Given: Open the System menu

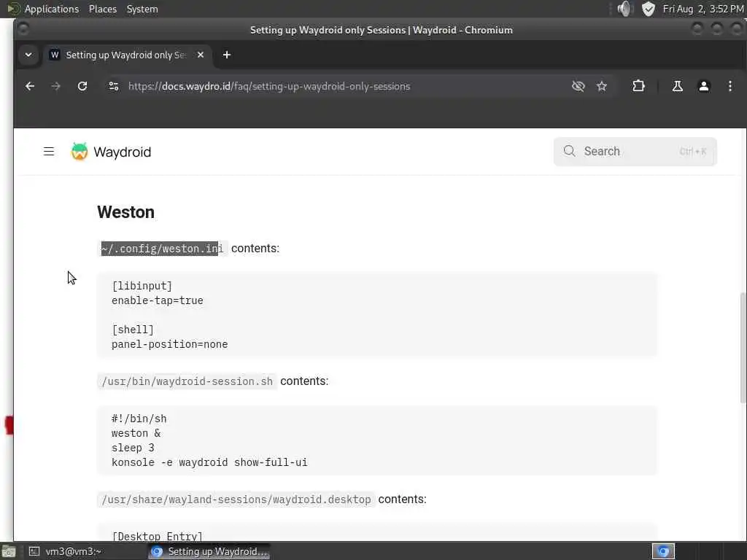Looking at the screenshot, I should (142, 9).
